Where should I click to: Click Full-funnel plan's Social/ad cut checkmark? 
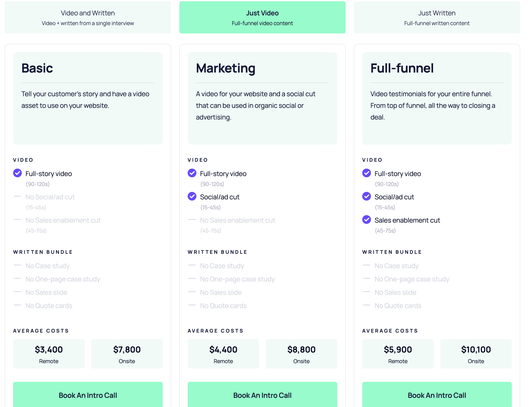point(366,196)
